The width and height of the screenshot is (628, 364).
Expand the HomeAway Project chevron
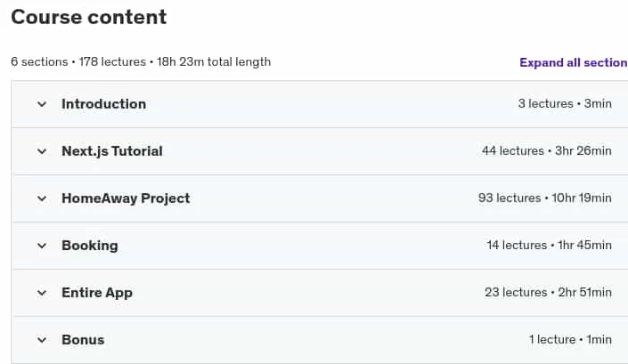(42, 198)
